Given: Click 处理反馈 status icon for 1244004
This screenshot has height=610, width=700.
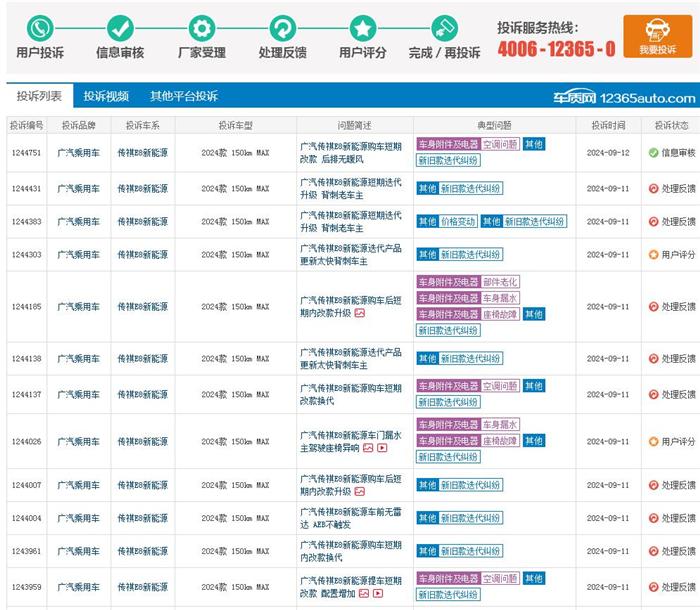Looking at the screenshot, I should click(x=654, y=518).
